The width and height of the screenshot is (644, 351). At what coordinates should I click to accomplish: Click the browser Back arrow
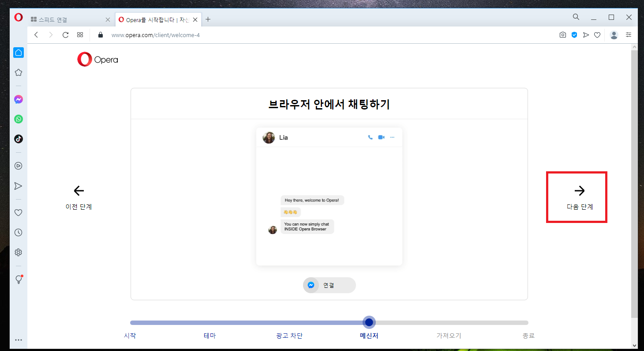(x=36, y=35)
